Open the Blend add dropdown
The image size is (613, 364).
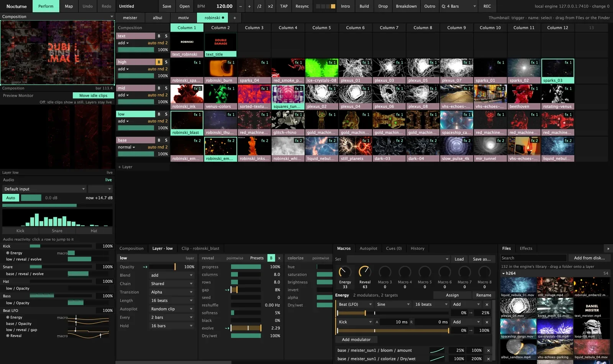[172, 275]
